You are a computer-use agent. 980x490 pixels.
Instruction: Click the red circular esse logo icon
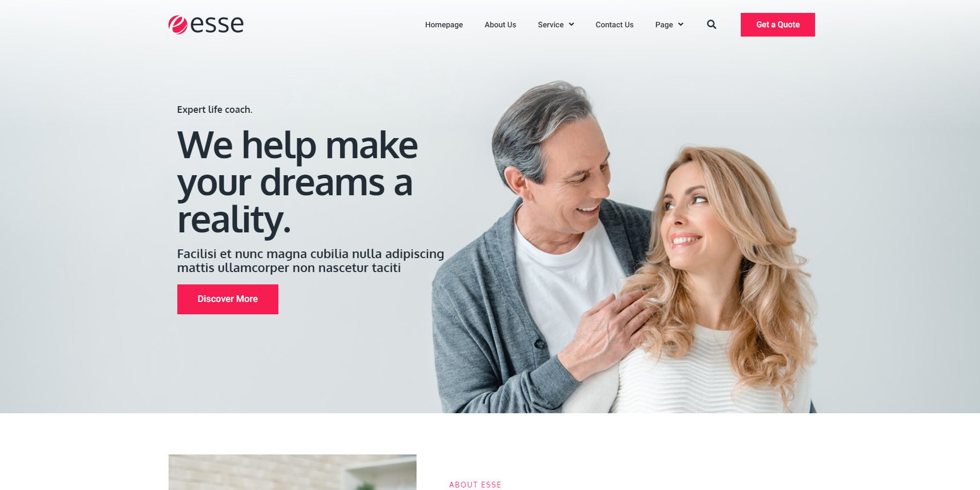[178, 25]
